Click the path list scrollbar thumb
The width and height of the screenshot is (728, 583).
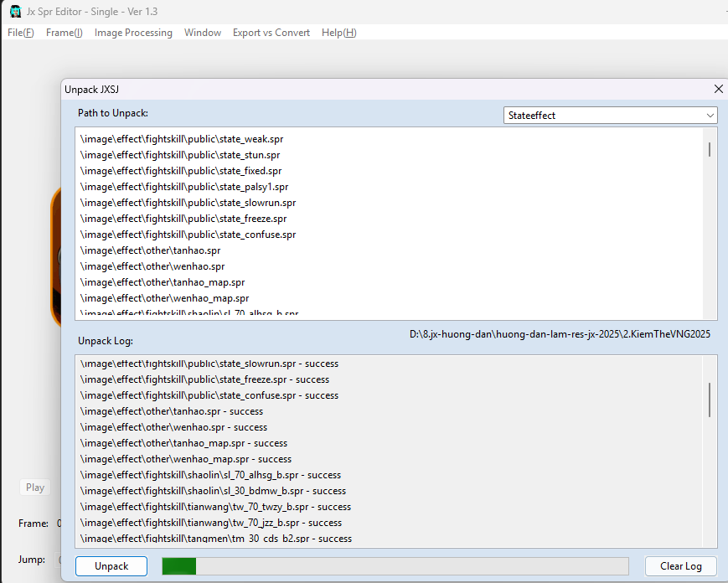click(x=710, y=149)
